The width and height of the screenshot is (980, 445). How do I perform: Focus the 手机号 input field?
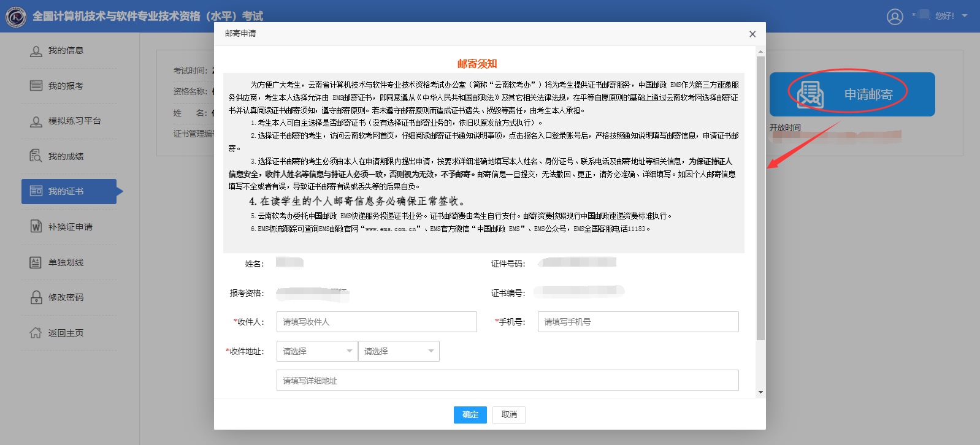tap(638, 322)
